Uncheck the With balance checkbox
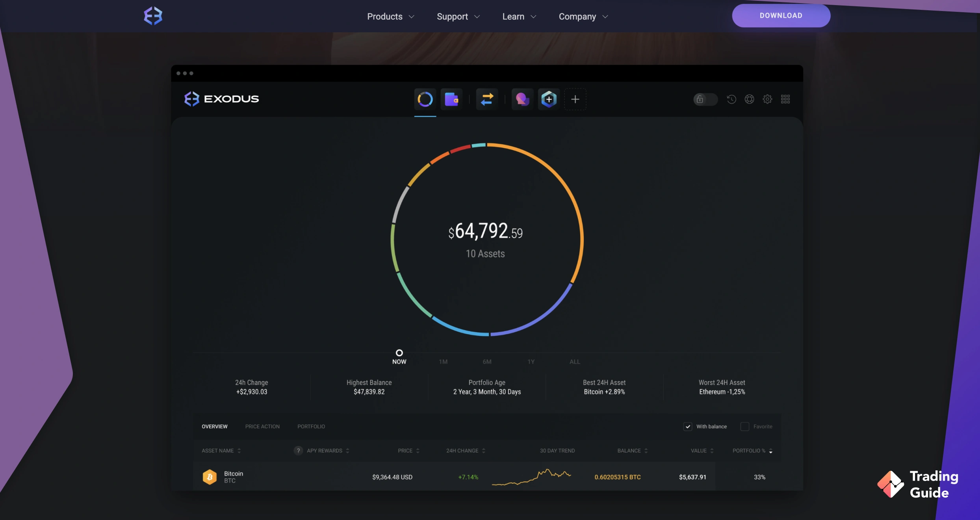 [688, 427]
